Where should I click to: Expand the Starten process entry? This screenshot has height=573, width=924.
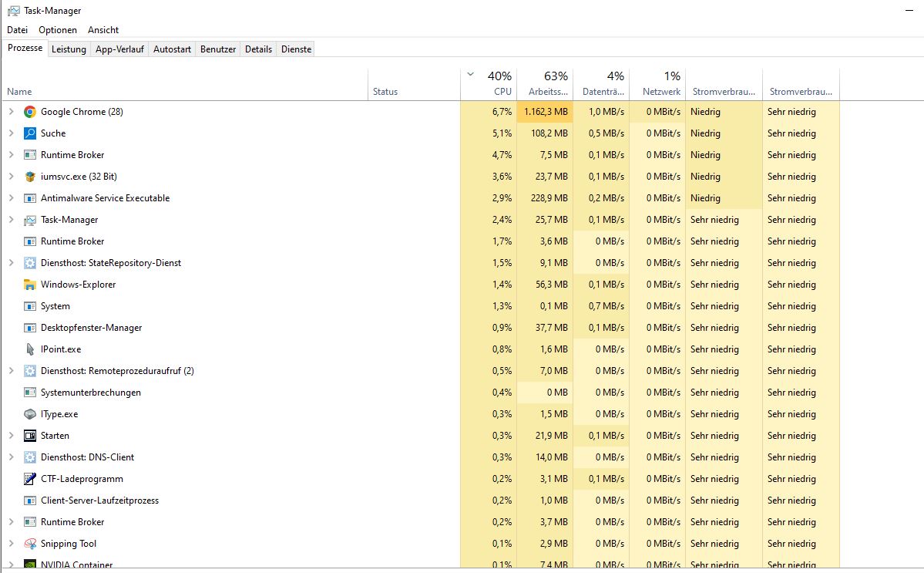(11, 436)
